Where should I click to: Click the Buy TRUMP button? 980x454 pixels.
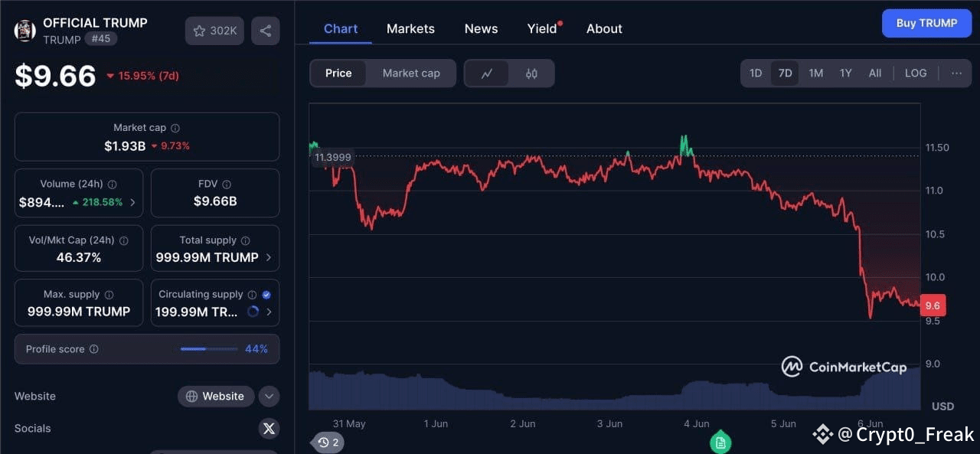tap(926, 23)
